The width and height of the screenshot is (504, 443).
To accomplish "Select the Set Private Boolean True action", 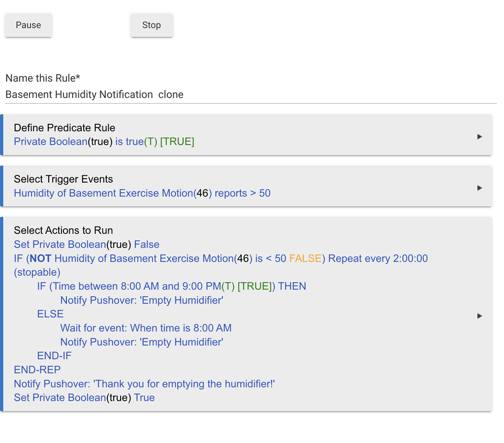I will click(84, 398).
